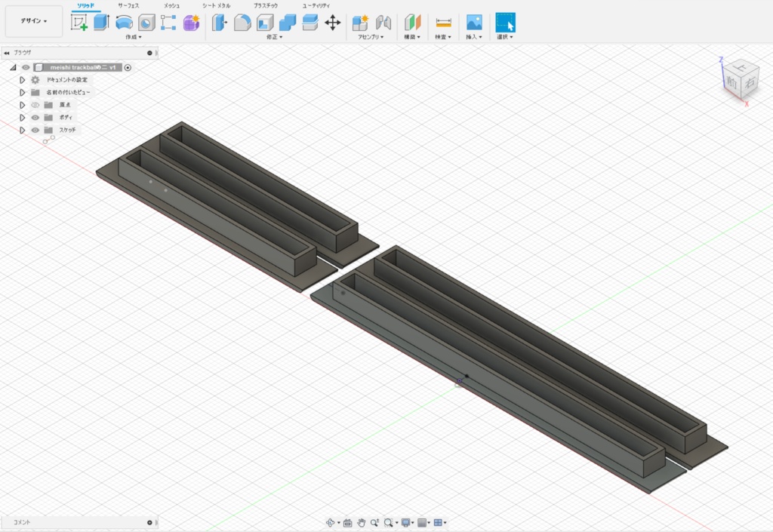Image resolution: width=773 pixels, height=532 pixels.
Task: Select the Hole tool
Action: [x=146, y=23]
